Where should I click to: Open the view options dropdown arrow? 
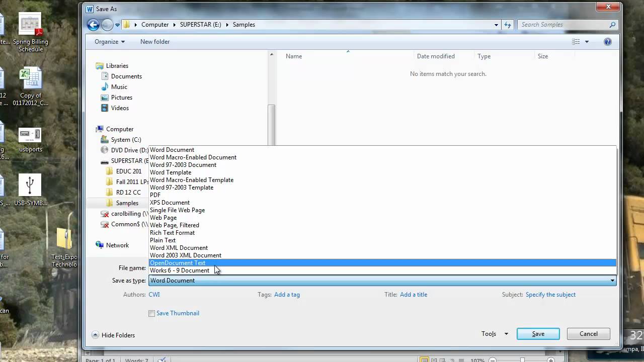(x=587, y=42)
